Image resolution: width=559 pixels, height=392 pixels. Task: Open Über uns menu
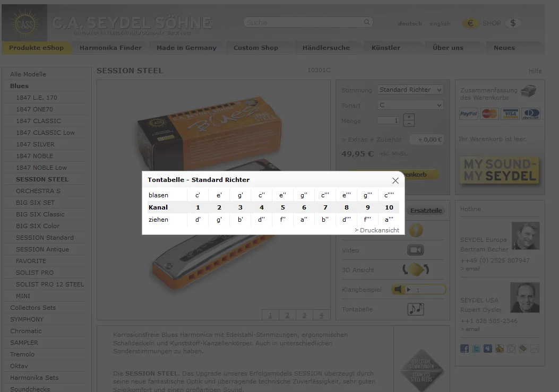tap(448, 48)
